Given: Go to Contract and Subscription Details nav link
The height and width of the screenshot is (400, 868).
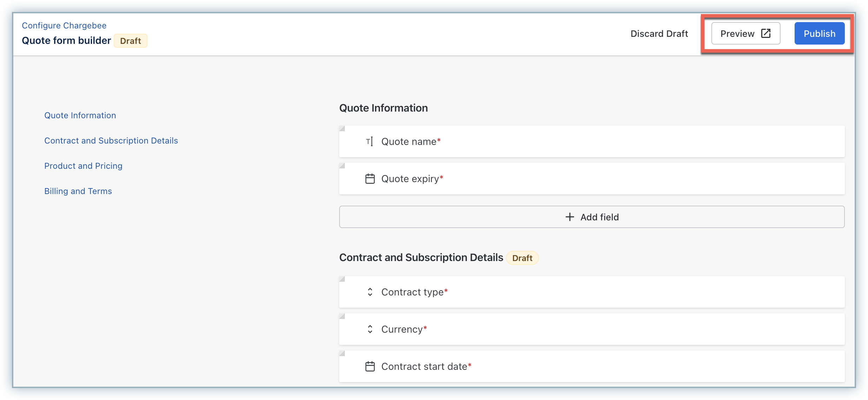Looking at the screenshot, I should pos(111,141).
